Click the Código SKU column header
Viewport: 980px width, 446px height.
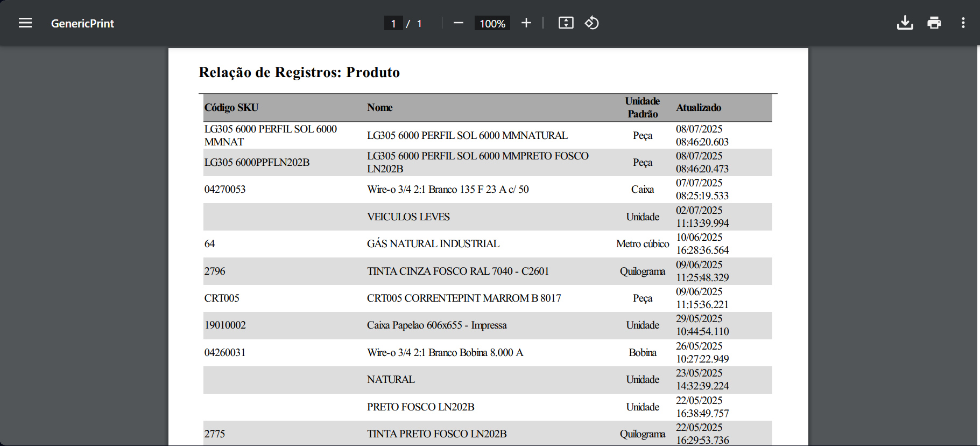tap(231, 108)
